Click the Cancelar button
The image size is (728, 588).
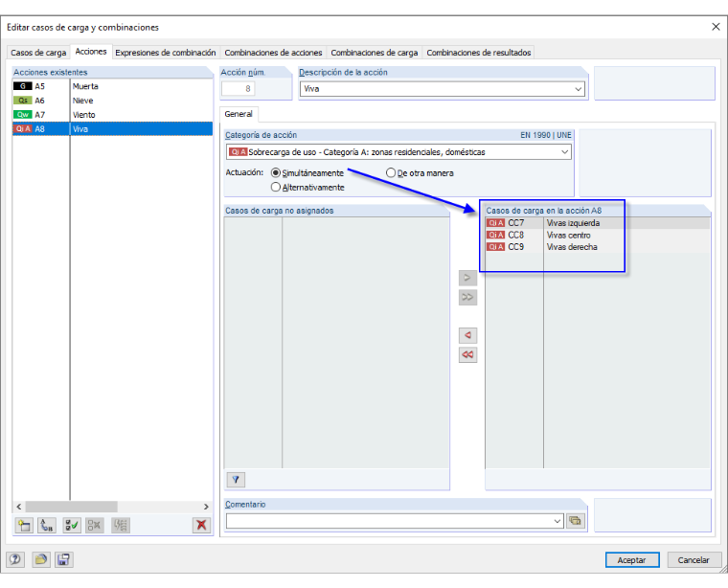(x=694, y=560)
